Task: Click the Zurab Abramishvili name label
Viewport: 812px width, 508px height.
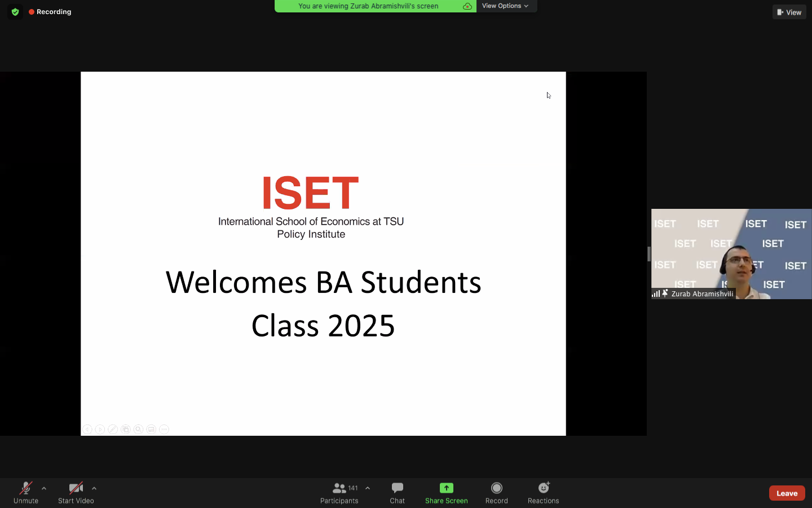Action: click(702, 294)
